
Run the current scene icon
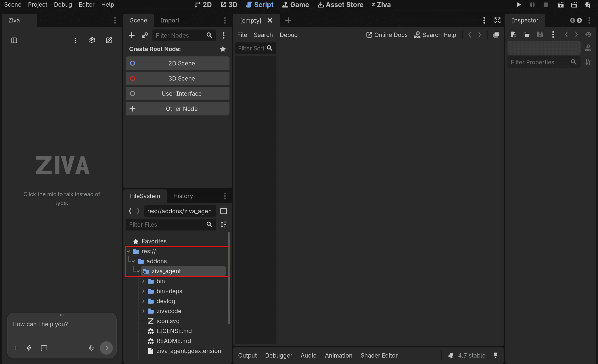click(560, 5)
